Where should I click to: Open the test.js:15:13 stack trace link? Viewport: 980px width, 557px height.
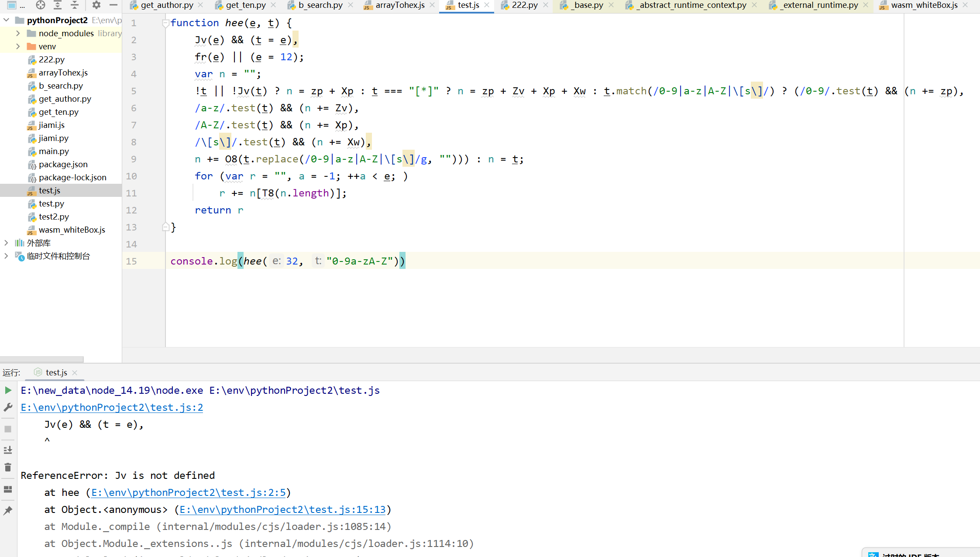[x=282, y=509]
